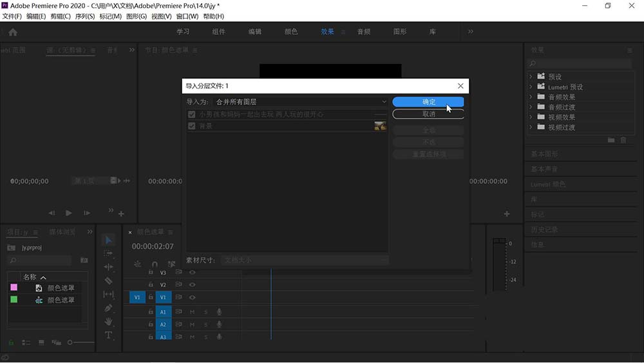644x363 pixels.
Task: Switch project panel to List view
Action: [x=26, y=342]
